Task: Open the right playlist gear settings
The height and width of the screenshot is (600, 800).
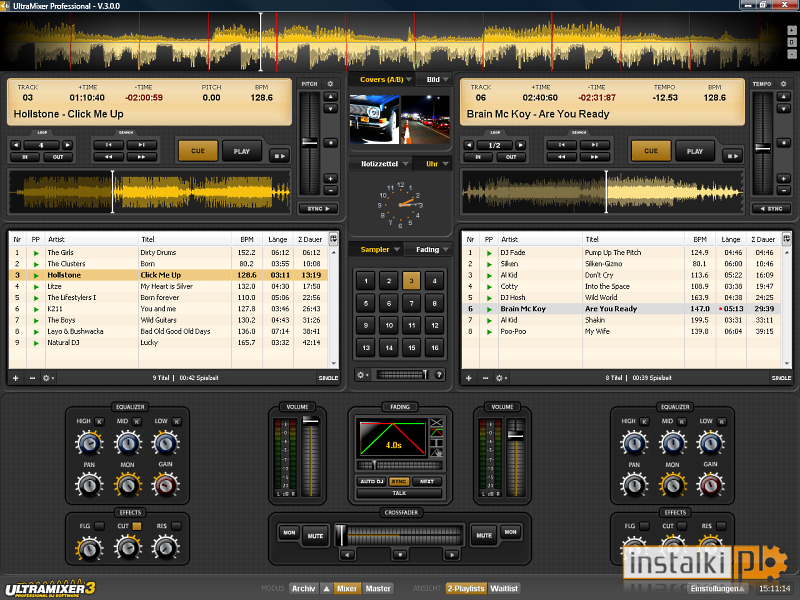Action: [x=501, y=378]
